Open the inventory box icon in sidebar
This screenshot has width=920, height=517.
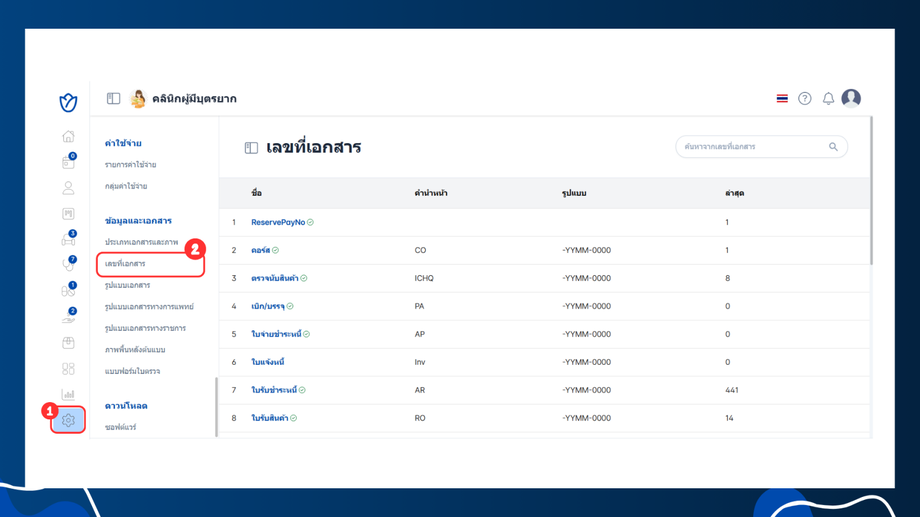coord(68,343)
